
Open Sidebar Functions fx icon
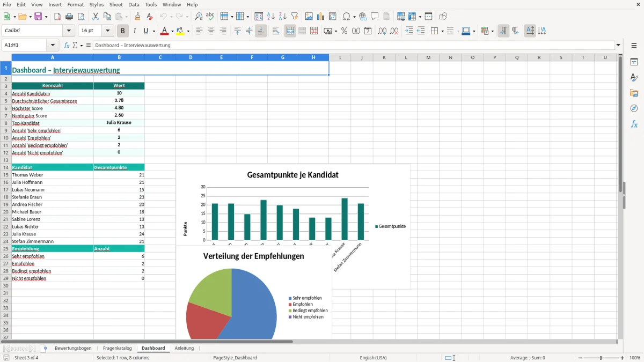(x=634, y=124)
